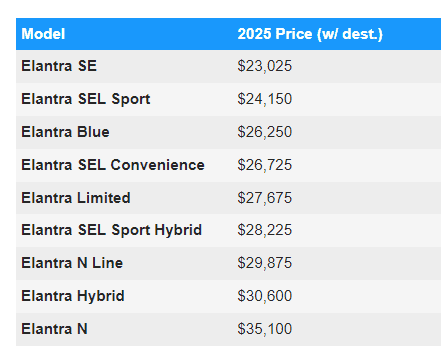Image resolution: width=441 pixels, height=360 pixels.
Task: Select the Elantra Blue model name
Action: click(65, 132)
